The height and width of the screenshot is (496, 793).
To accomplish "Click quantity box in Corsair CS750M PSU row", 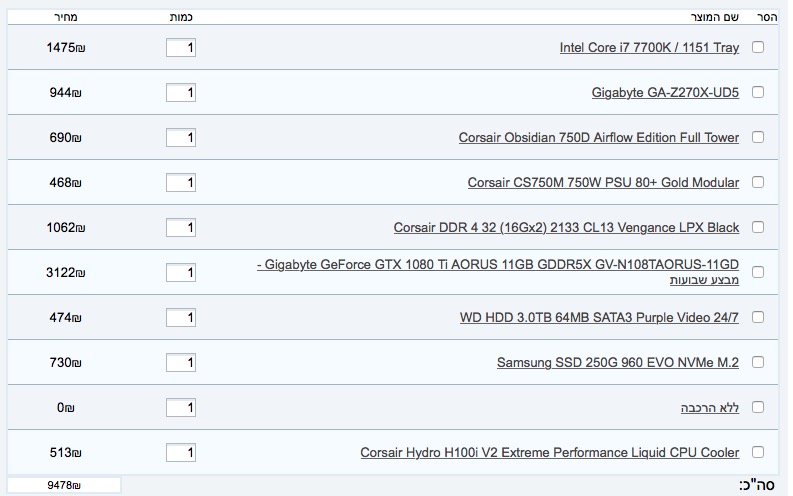I will click(x=181, y=183).
